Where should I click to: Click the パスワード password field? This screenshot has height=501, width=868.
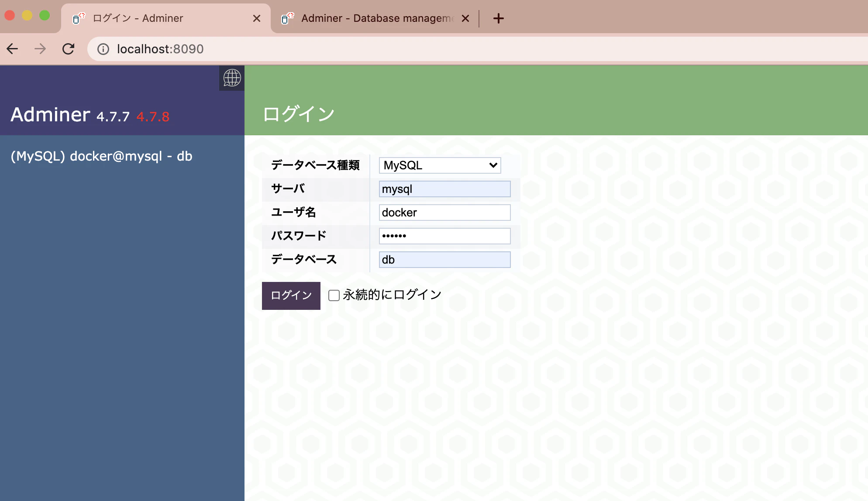(444, 236)
